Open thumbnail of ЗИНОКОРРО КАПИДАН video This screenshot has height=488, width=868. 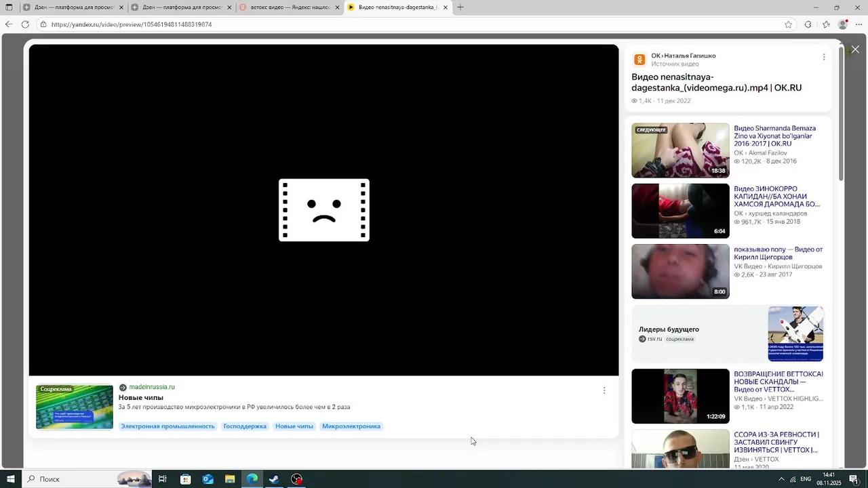[680, 211]
